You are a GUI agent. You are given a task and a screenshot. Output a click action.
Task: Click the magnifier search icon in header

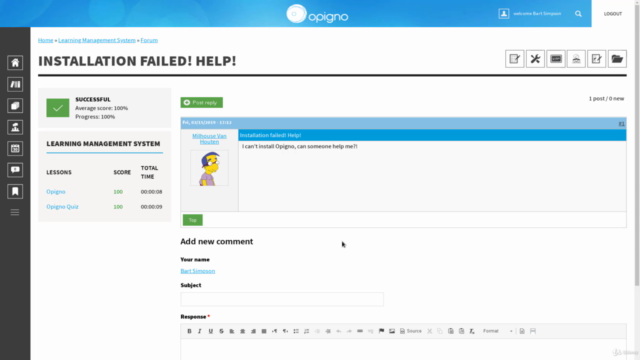pos(578,14)
